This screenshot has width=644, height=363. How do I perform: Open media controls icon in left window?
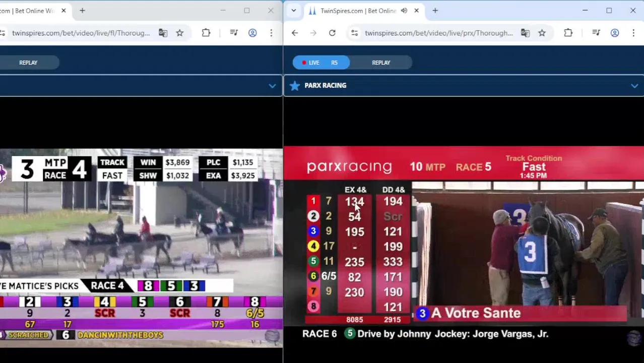click(234, 33)
